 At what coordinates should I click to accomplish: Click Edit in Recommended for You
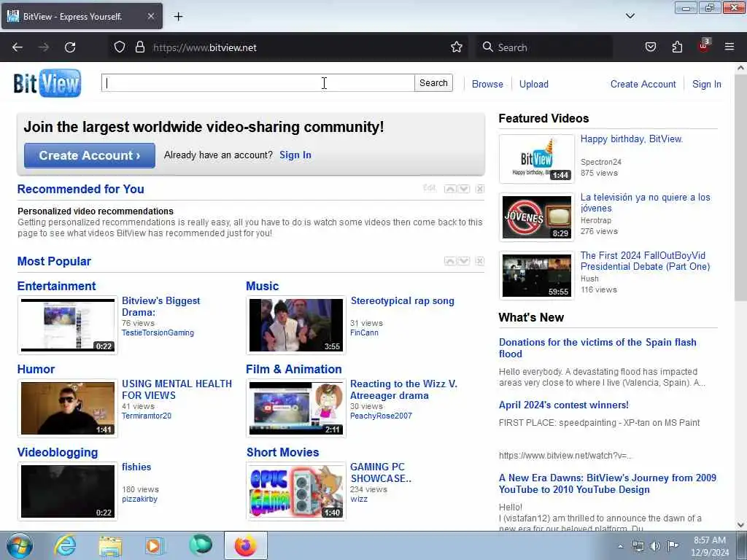tap(430, 188)
